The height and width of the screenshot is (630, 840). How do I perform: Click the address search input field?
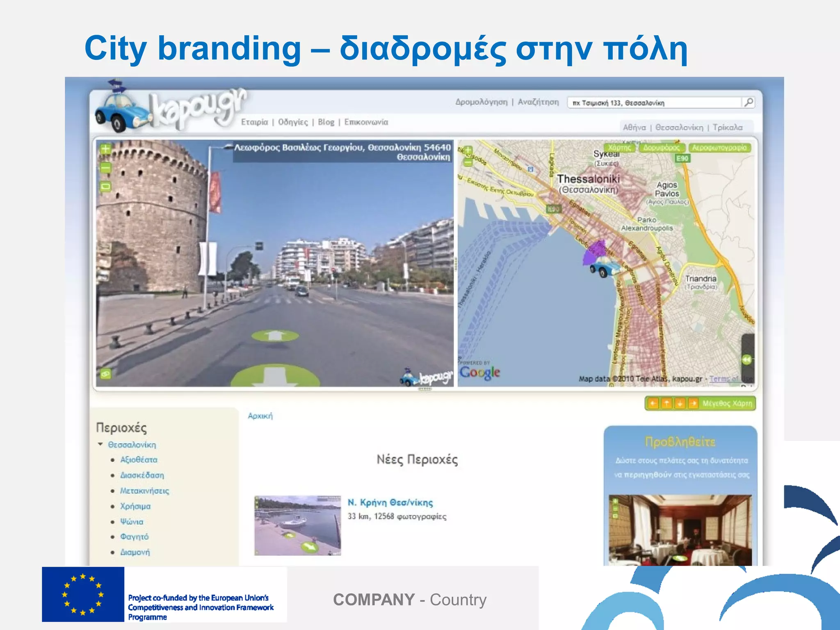(655, 103)
